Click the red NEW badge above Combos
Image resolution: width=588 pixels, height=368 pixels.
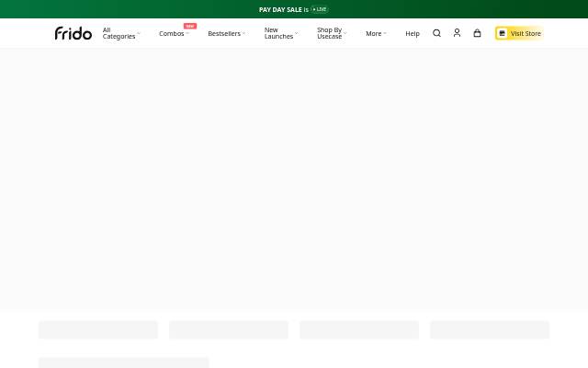190,26
